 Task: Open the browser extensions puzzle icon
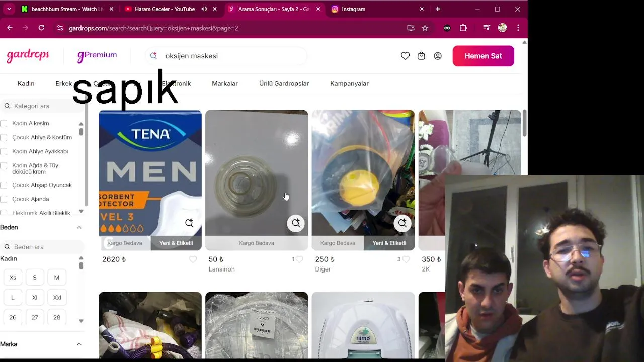(x=463, y=28)
